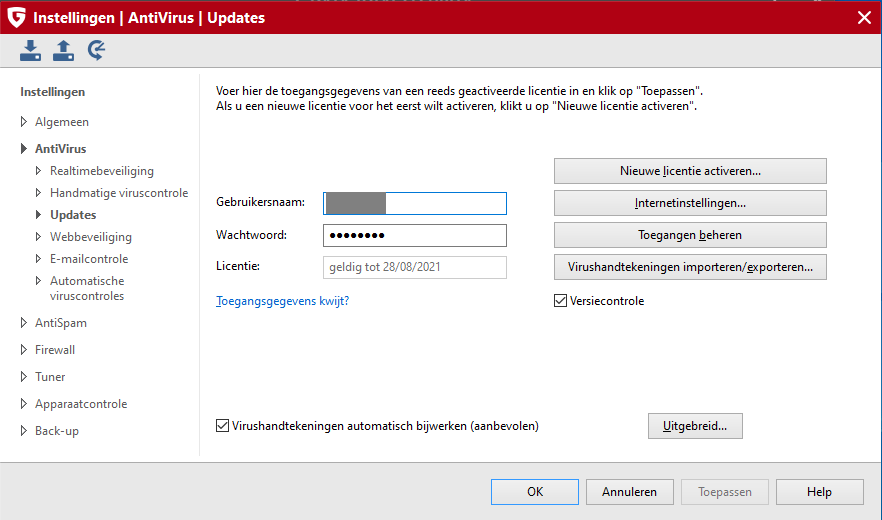Screen dimensions: 882x520
Task: Select Algemeen in the settings tree
Action: [62, 122]
